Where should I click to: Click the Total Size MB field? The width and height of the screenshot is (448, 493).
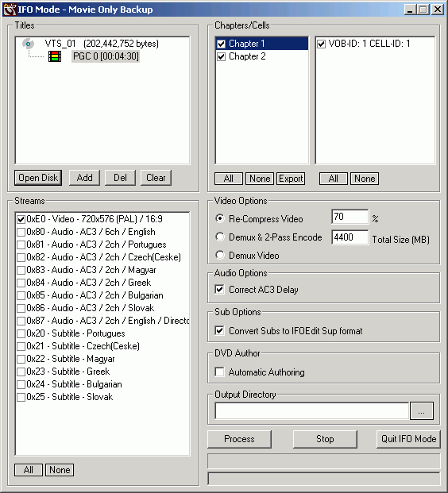(x=350, y=237)
